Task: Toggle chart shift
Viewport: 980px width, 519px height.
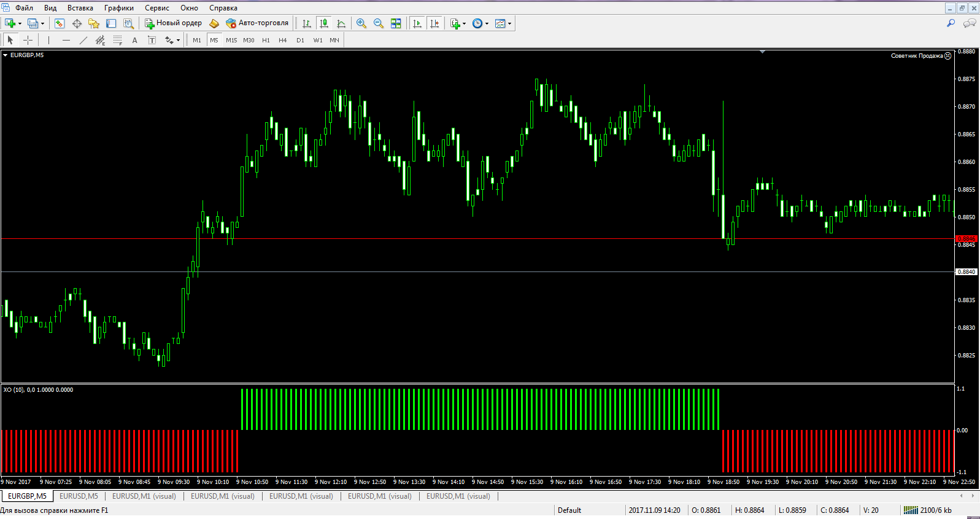Action: (434, 23)
